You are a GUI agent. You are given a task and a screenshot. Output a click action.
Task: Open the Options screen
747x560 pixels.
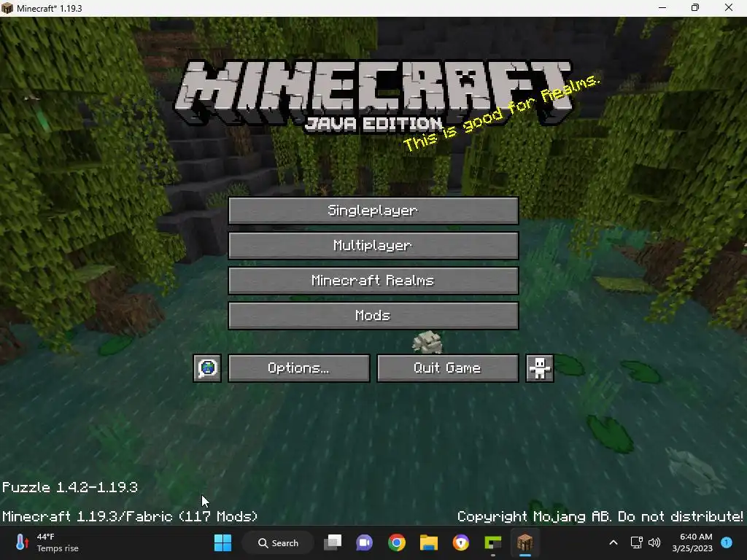pyautogui.click(x=298, y=368)
